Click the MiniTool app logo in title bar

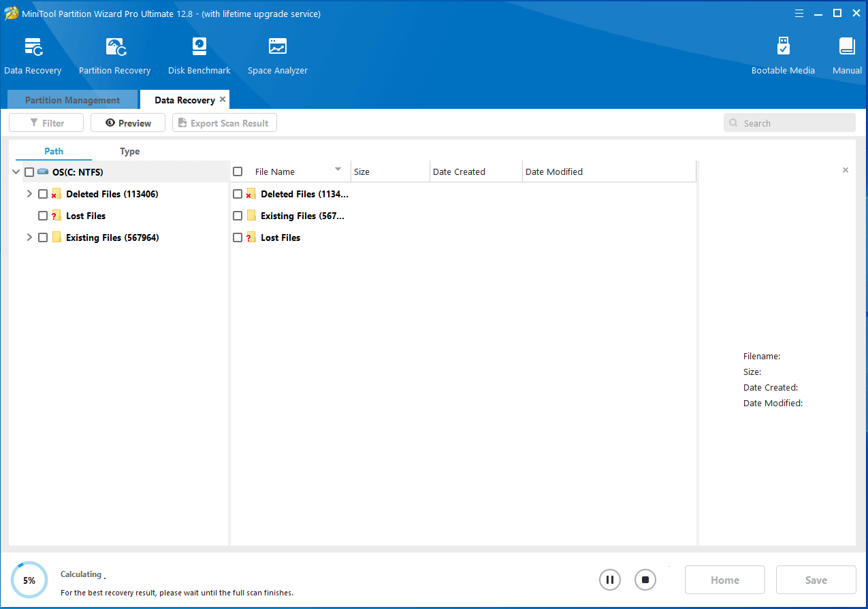point(12,13)
